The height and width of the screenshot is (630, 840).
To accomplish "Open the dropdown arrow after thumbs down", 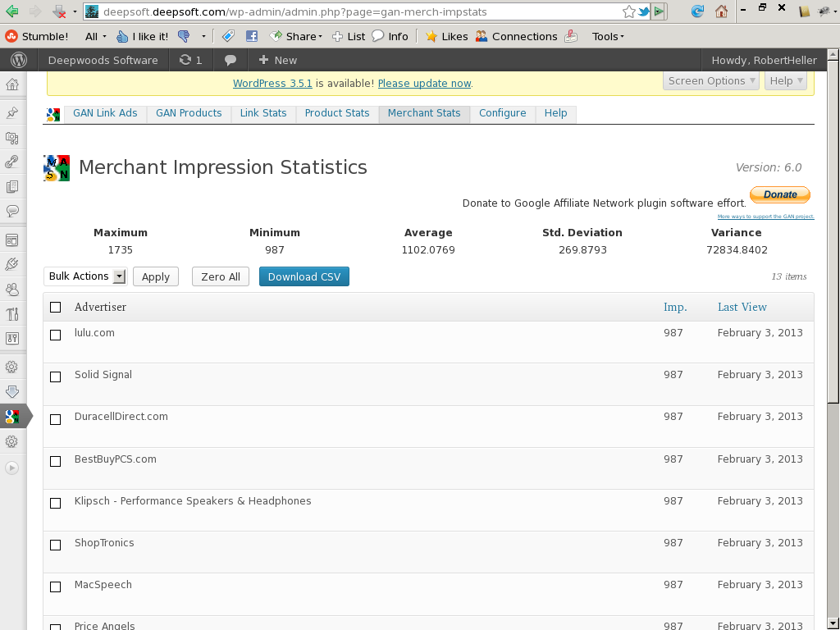I will (203, 36).
